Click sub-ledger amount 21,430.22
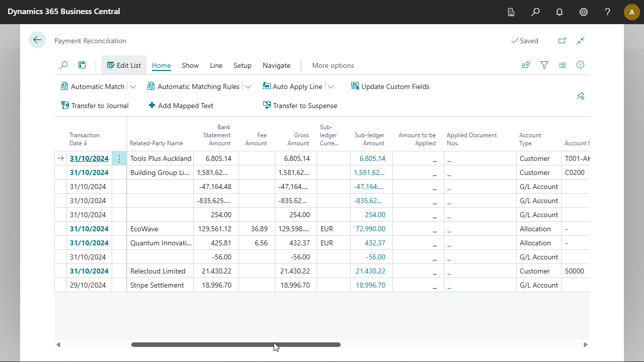Image resolution: width=644 pixels, height=362 pixels. coord(370,271)
